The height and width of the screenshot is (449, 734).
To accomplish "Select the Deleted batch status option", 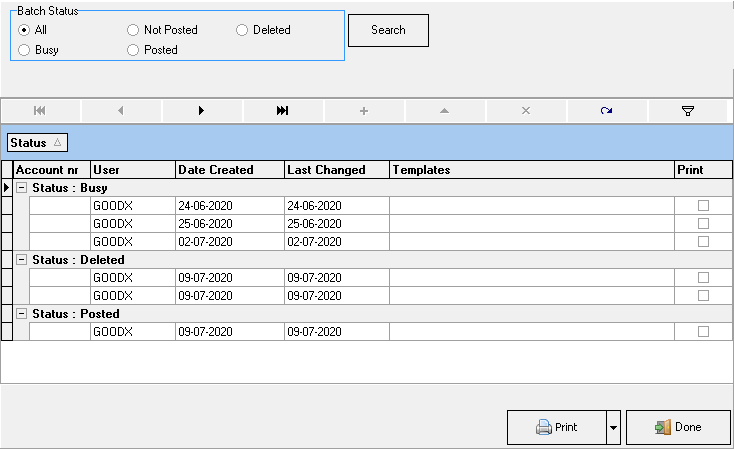I will point(242,30).
